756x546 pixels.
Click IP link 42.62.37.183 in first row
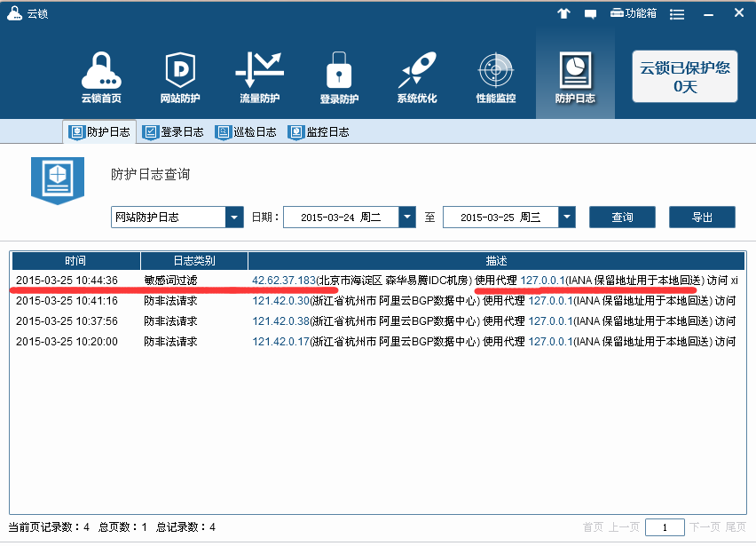click(284, 281)
